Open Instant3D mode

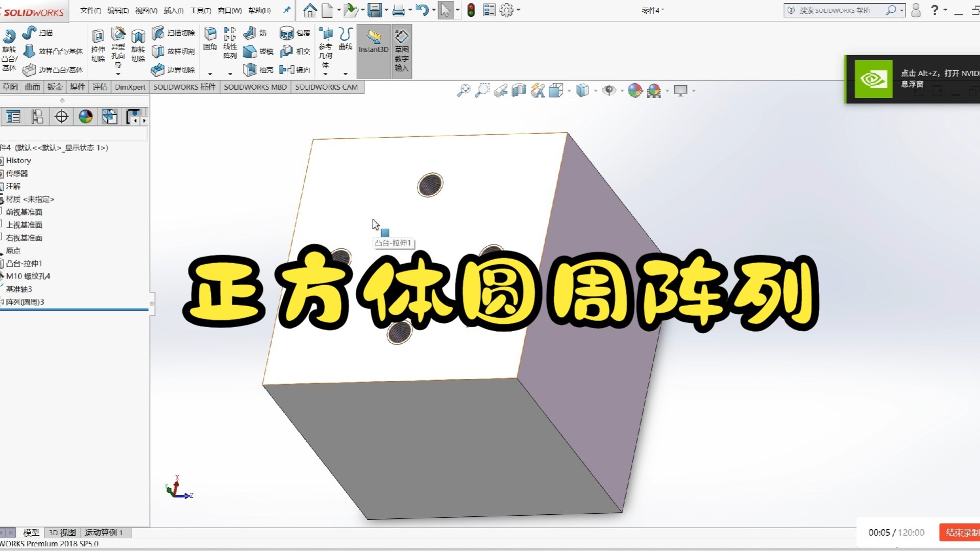[x=373, y=48]
